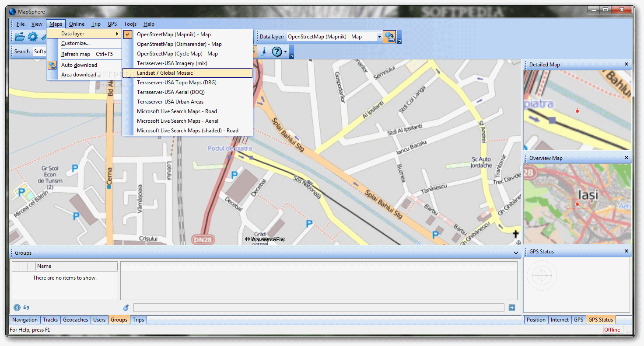Switch to the Geocaches tab
Image resolution: width=644 pixels, height=346 pixels.
(x=76, y=320)
